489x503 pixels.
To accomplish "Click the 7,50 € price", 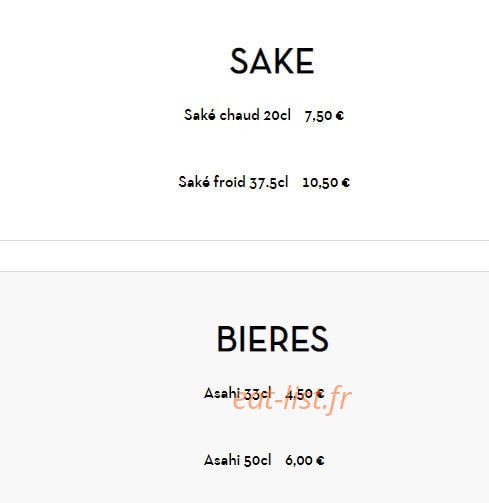I will (324, 116).
